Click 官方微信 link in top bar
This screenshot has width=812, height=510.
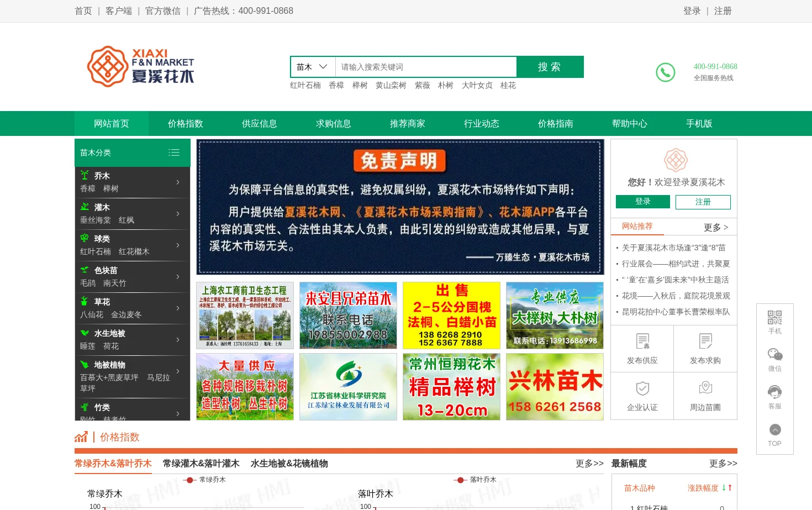tap(163, 10)
